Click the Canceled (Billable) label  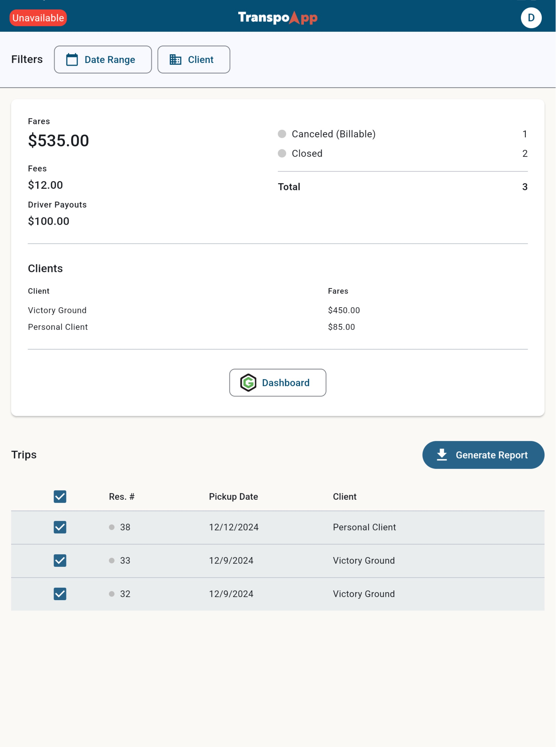(333, 134)
